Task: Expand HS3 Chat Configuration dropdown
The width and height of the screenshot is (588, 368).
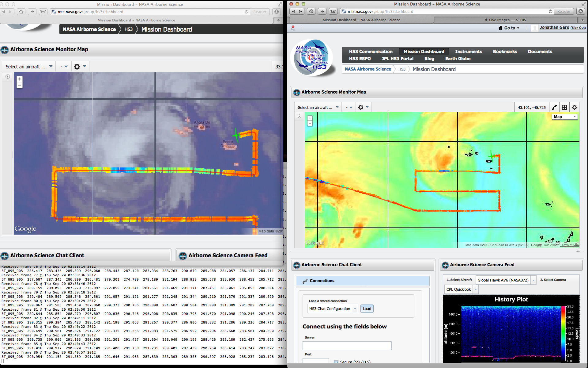Action: point(355,309)
